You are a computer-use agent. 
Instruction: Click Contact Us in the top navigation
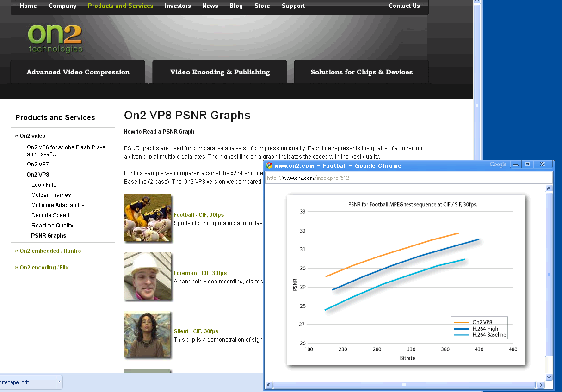tap(404, 6)
